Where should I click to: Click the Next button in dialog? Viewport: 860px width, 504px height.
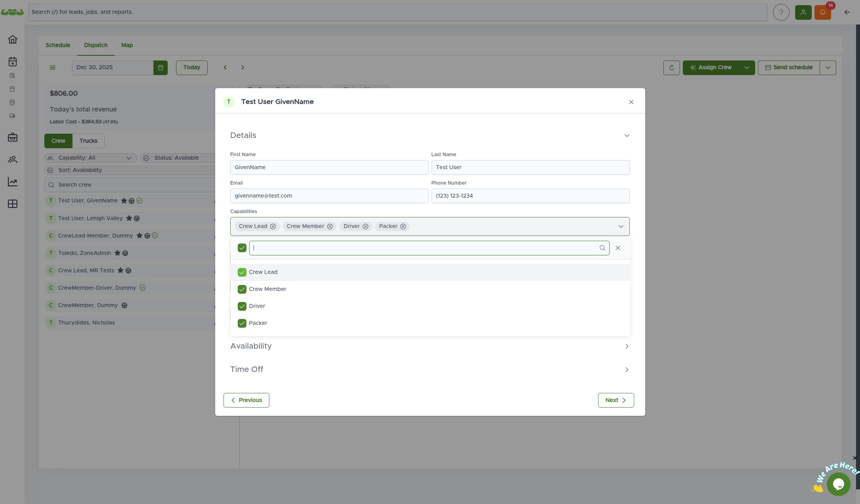(616, 400)
